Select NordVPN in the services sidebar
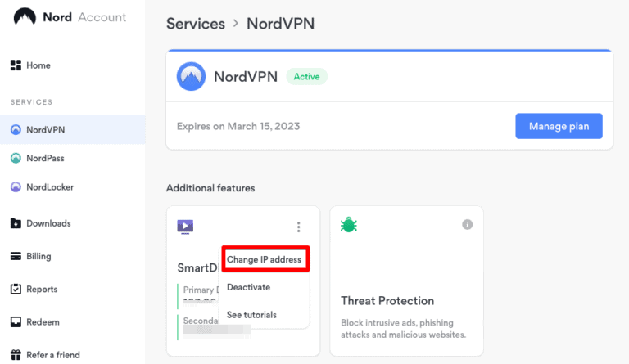The image size is (629, 364). [x=45, y=129]
